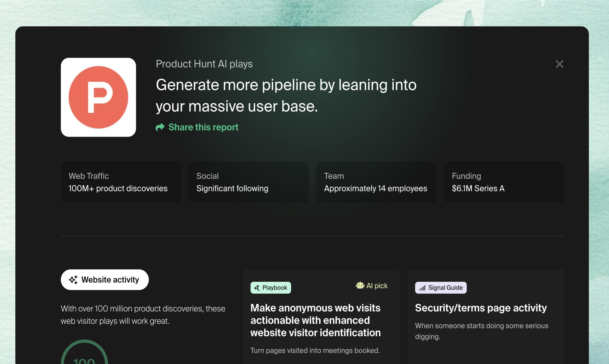Click the 'Approximately 14 employees' value
This screenshot has width=609, height=364.
pyautogui.click(x=375, y=188)
